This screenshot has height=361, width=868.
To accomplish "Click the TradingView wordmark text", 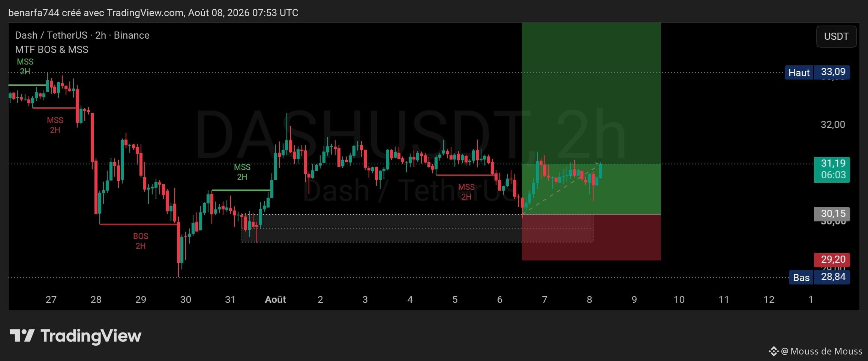I will coord(91,336).
